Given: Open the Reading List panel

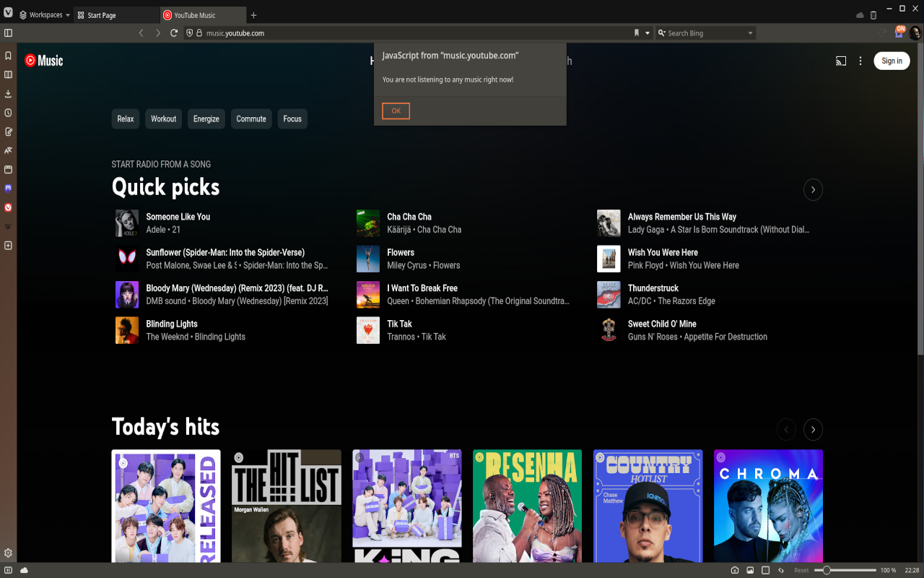Looking at the screenshot, I should pos(8,74).
